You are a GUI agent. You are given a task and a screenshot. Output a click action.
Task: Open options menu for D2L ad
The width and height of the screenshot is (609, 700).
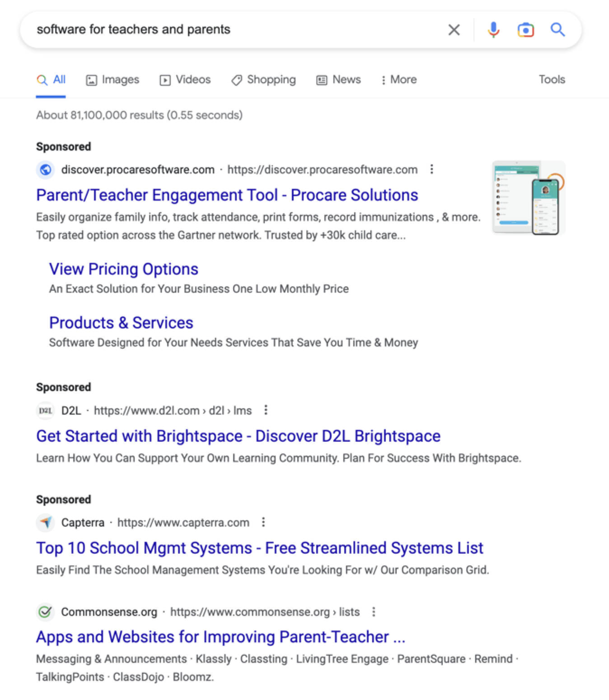click(266, 410)
